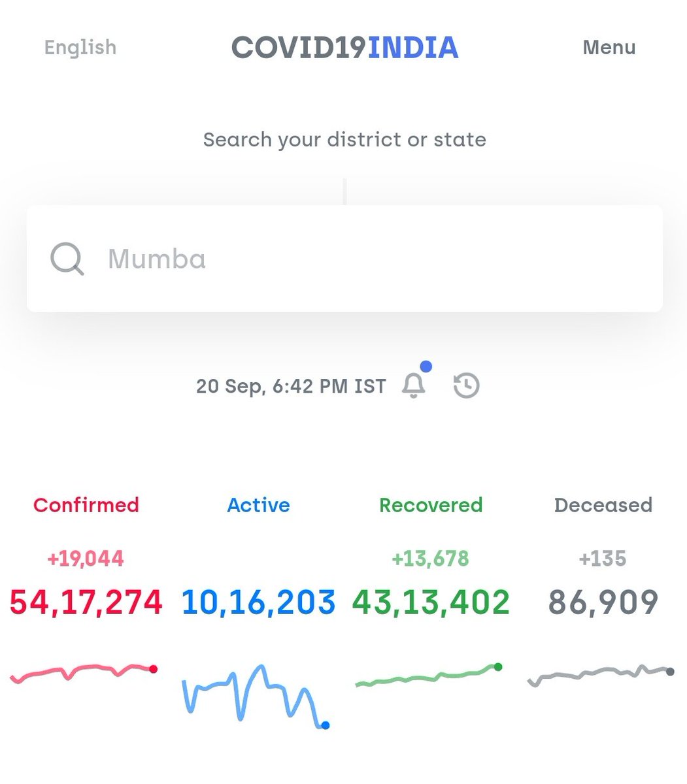Open the English language selector
687x784 pixels.
[x=80, y=47]
